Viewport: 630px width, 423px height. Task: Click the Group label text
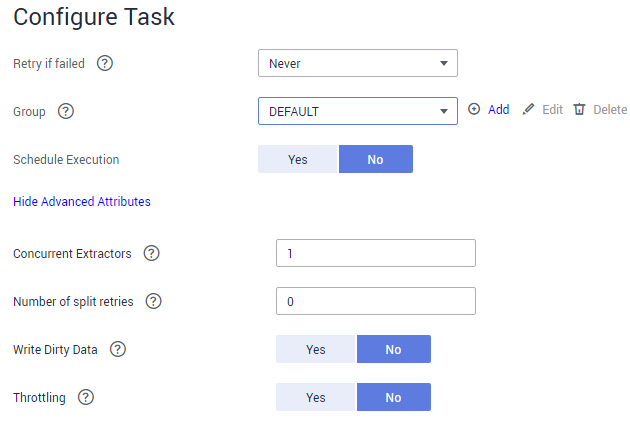29,112
